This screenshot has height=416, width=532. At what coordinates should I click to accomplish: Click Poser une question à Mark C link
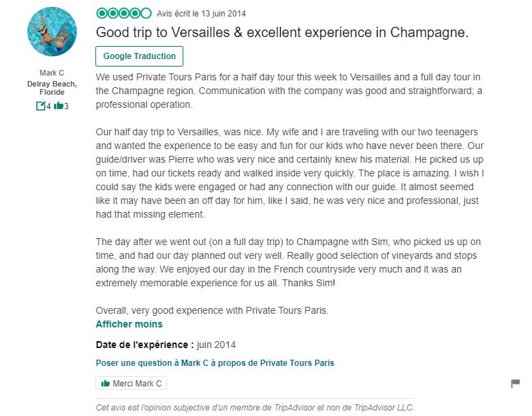(x=215, y=362)
